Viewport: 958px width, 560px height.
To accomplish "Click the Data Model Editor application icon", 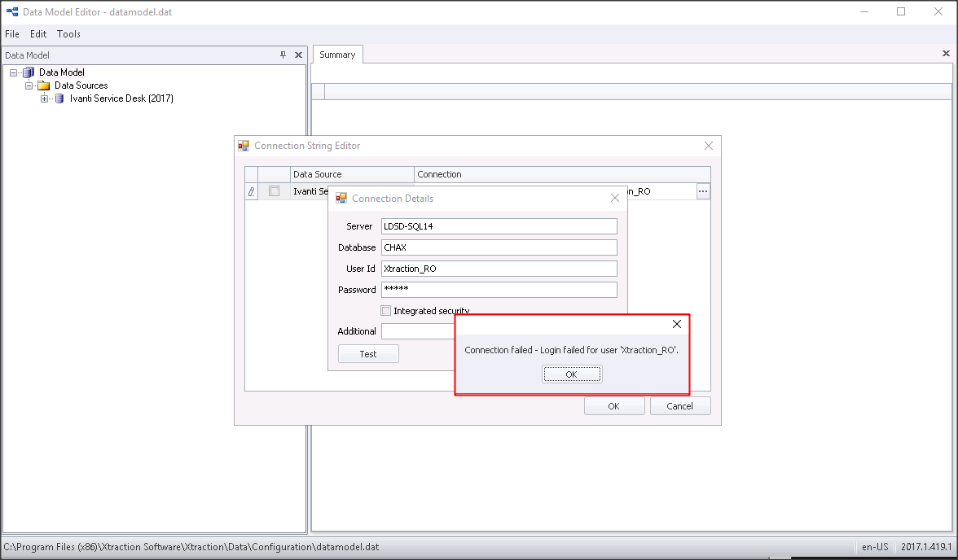I will [11, 11].
